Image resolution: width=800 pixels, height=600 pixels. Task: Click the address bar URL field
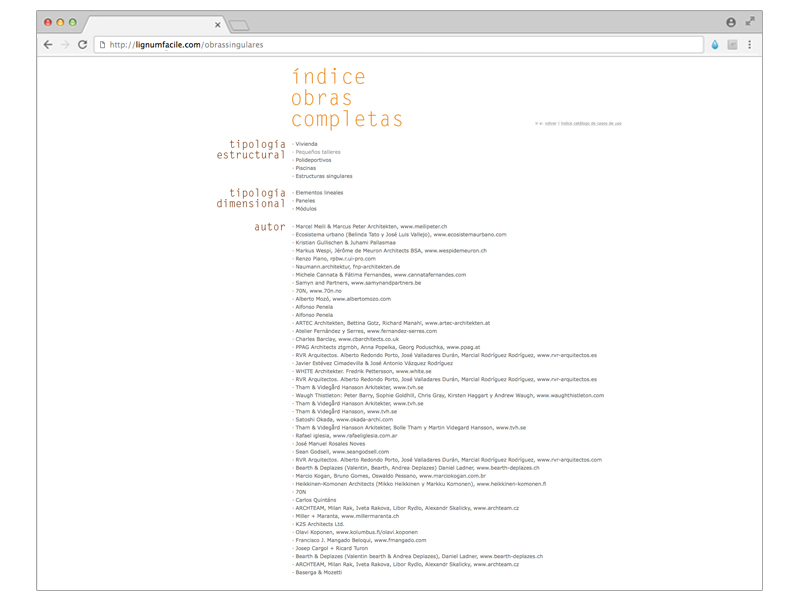click(400, 45)
